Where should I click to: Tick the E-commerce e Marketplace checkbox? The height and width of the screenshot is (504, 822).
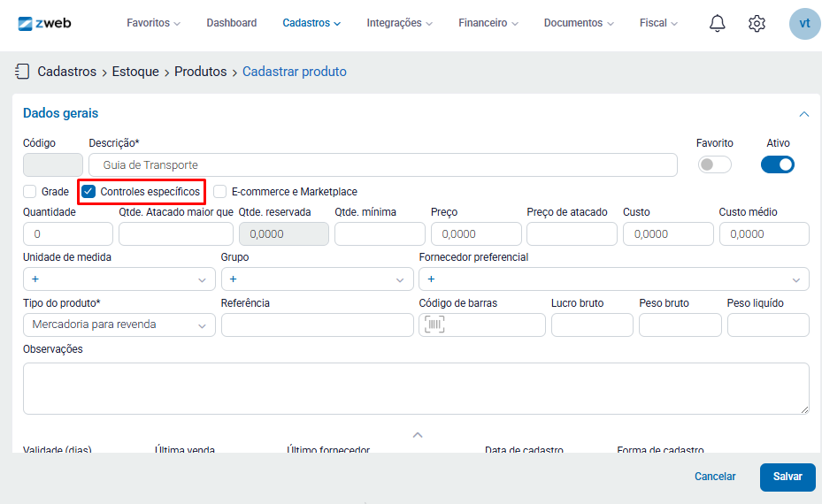point(220,192)
